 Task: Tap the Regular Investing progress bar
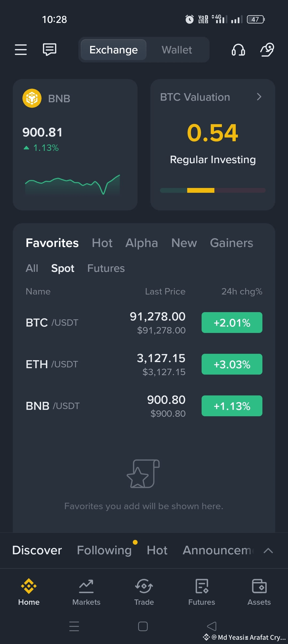pos(213,190)
